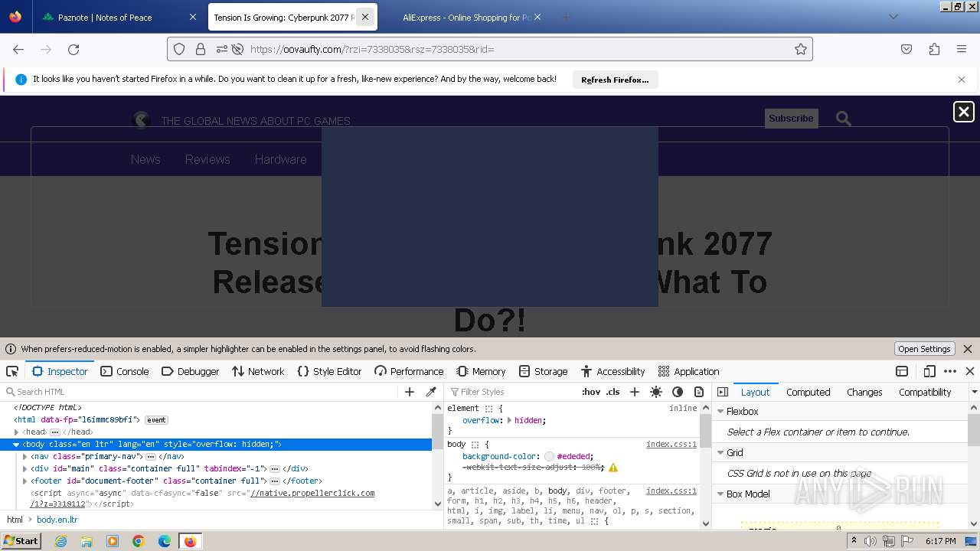This screenshot has height=551, width=980.
Task: Toggle responsive design mode icon
Action: point(929,371)
